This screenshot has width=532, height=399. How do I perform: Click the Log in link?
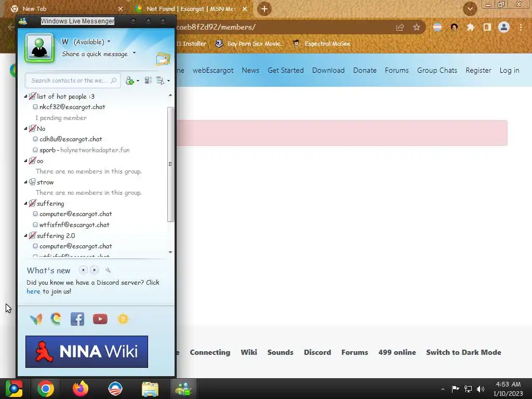(x=509, y=70)
